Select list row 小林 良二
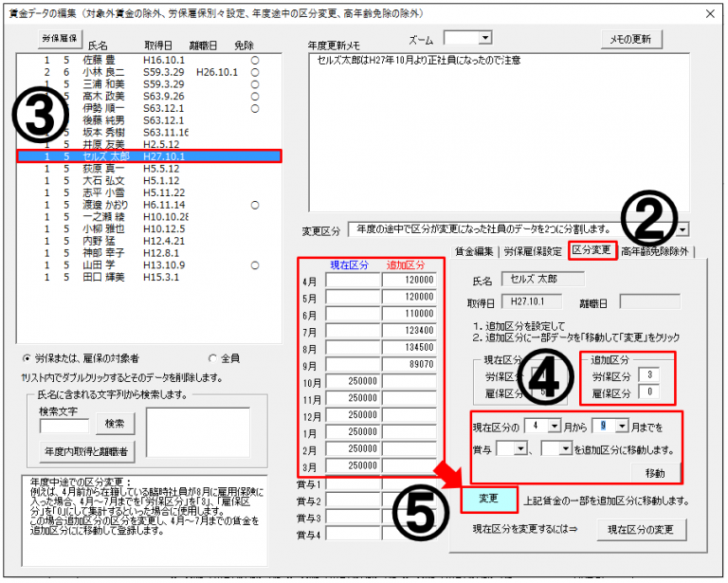Viewport: 728px width, 583px height. click(149, 72)
